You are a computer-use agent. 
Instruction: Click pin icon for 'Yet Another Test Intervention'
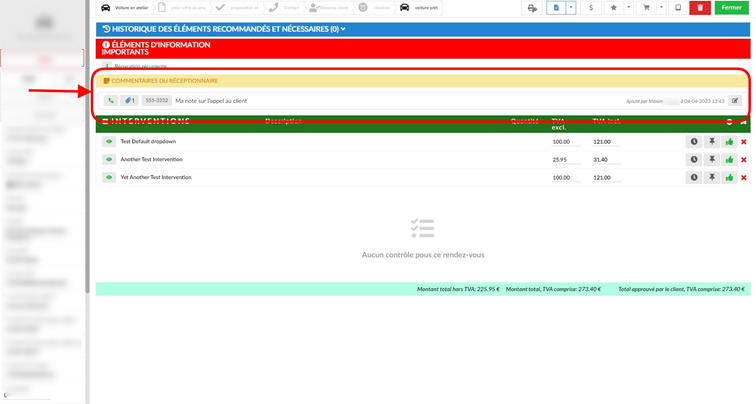click(712, 177)
